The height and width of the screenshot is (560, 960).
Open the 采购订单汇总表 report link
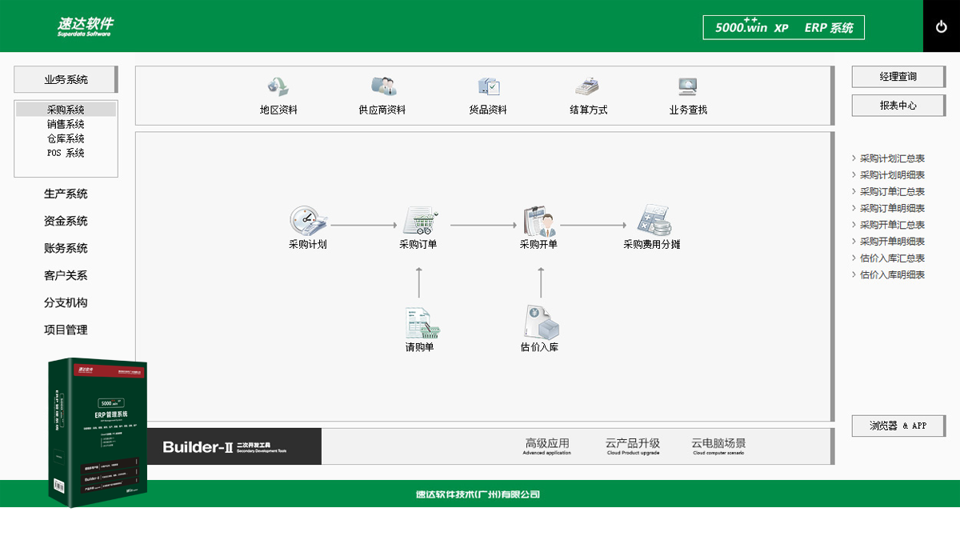tap(892, 192)
